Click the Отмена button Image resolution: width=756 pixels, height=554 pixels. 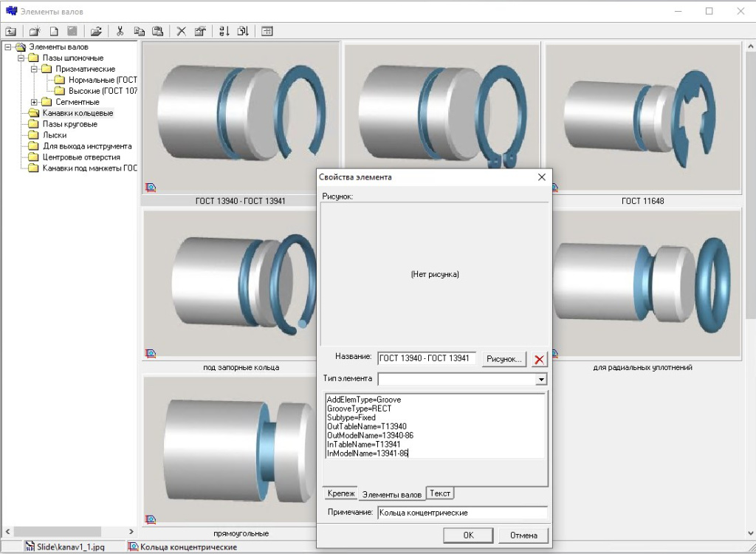(523, 535)
